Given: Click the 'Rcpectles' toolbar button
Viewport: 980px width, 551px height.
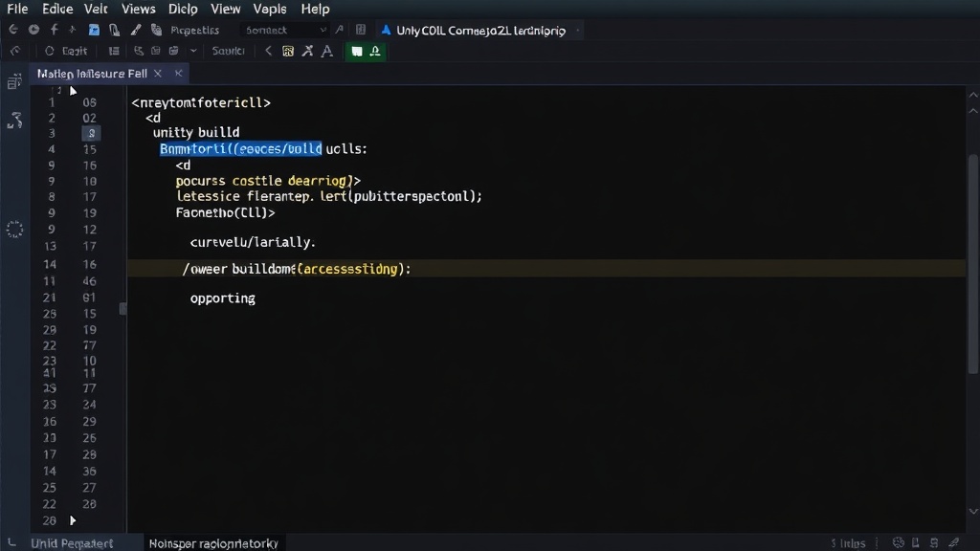Looking at the screenshot, I should click(194, 30).
